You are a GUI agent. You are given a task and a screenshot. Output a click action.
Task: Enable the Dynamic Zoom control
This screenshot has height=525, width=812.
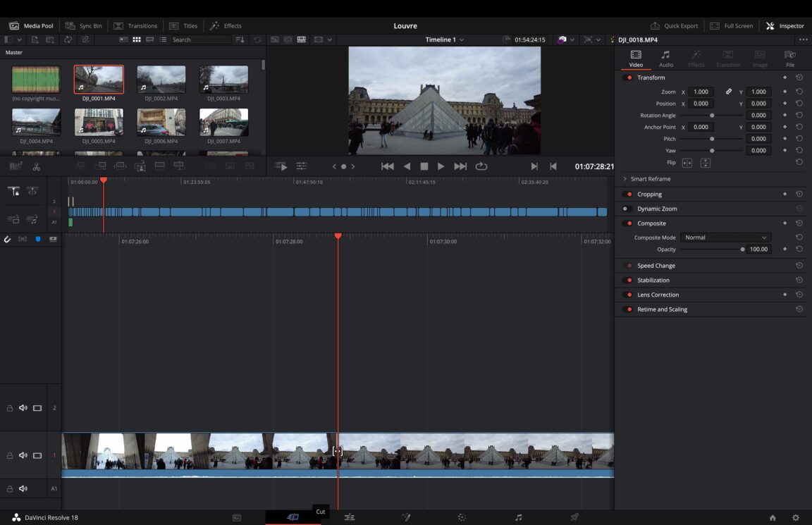click(625, 209)
